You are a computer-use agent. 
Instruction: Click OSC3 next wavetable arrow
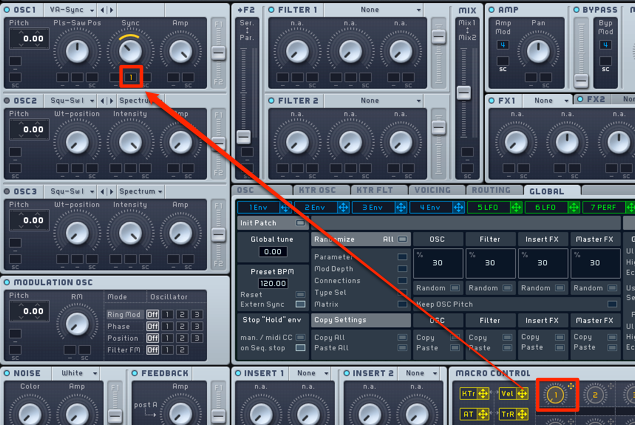tap(111, 191)
